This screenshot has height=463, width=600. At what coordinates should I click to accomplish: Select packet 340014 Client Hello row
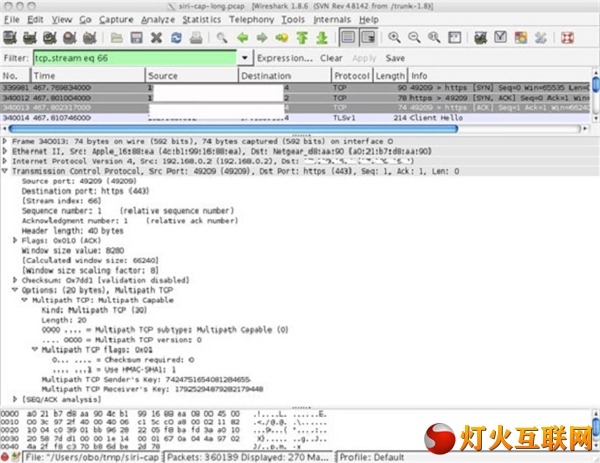click(x=295, y=118)
